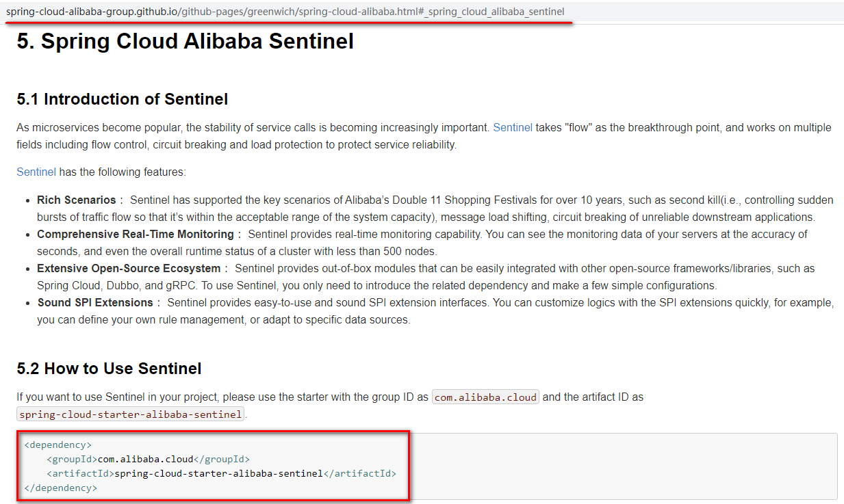Click the 'Comprehensive Real-Time Monitoring' bullet title
Image resolution: width=844 pixels, height=504 pixels.
pyautogui.click(x=135, y=235)
